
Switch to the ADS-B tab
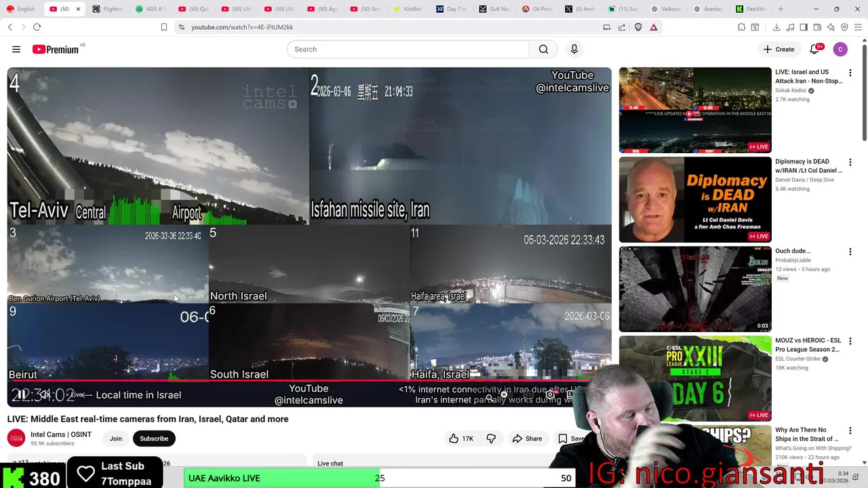(151, 9)
